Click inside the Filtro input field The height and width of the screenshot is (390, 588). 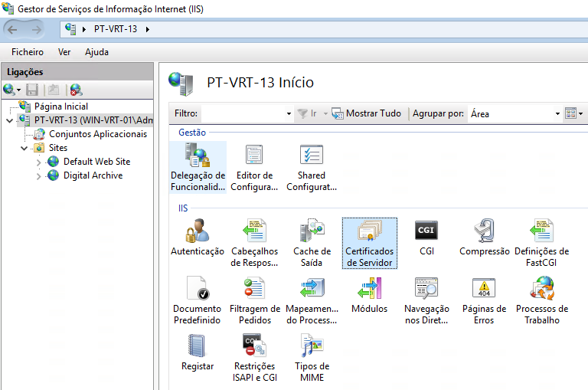click(243, 113)
